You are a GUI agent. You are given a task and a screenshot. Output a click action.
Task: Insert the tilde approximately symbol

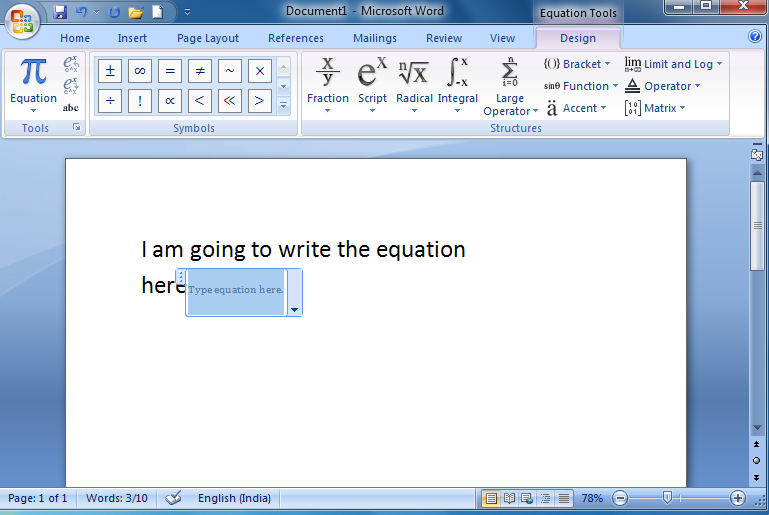(x=230, y=71)
